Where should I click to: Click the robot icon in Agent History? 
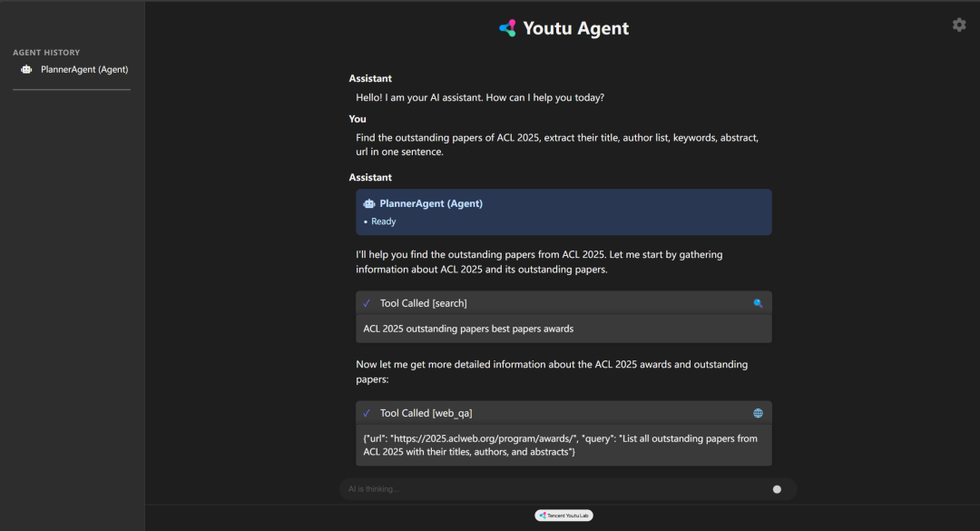point(26,70)
